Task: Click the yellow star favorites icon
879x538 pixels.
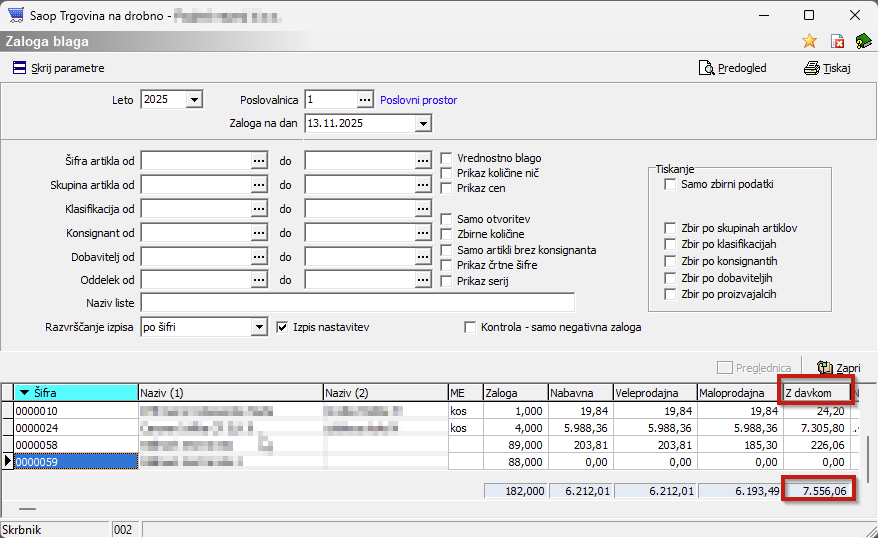Action: pos(809,41)
